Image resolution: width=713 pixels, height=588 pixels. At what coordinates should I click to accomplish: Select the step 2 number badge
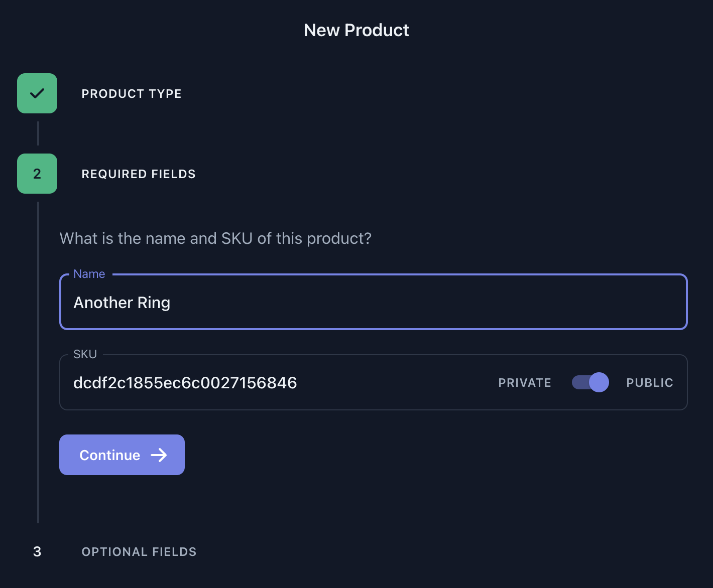pyautogui.click(x=37, y=174)
